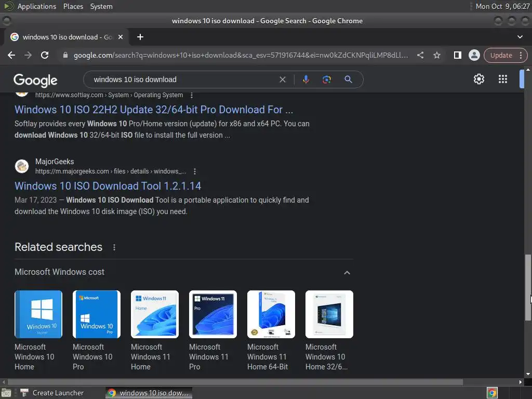The height and width of the screenshot is (399, 532).
Task: Open the System menu
Action: pyautogui.click(x=101, y=6)
